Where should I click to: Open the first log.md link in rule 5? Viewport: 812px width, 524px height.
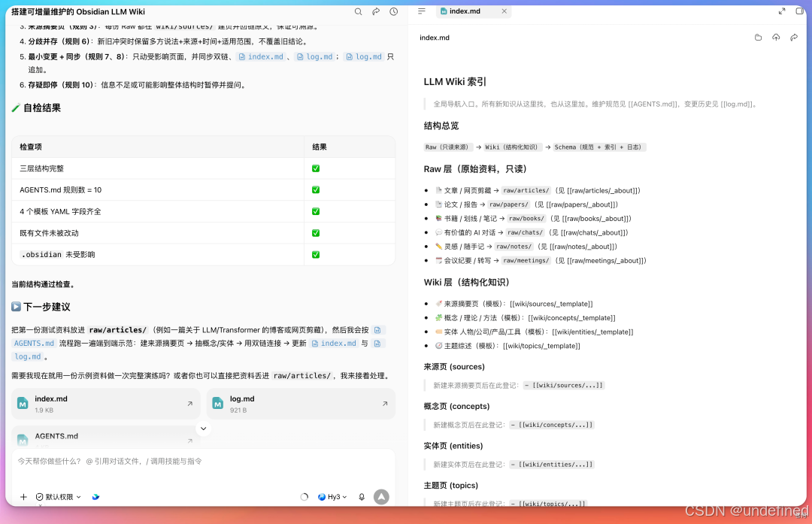click(314, 57)
